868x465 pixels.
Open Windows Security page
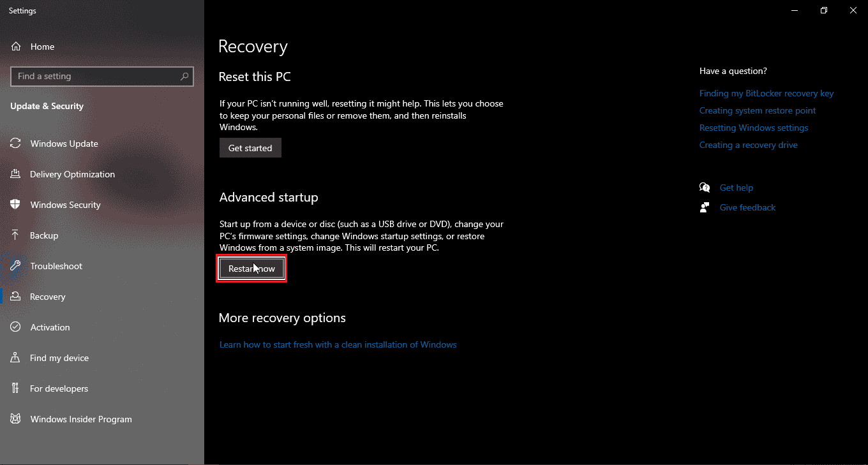(x=102, y=205)
